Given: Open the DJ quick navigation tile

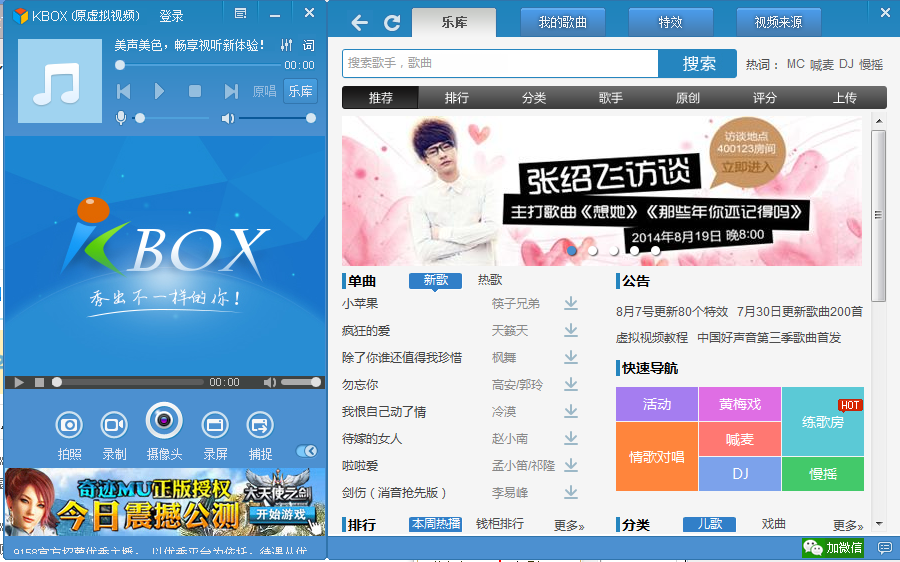Looking at the screenshot, I should pos(740,474).
